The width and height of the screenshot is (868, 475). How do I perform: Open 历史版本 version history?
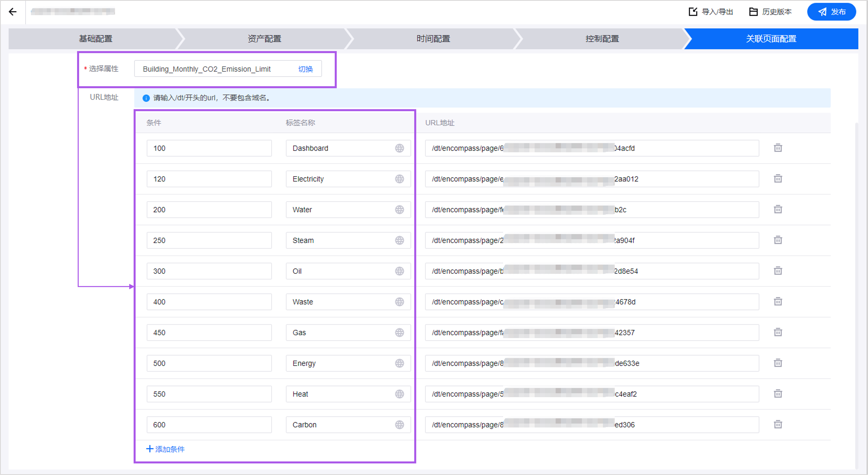pyautogui.click(x=770, y=12)
